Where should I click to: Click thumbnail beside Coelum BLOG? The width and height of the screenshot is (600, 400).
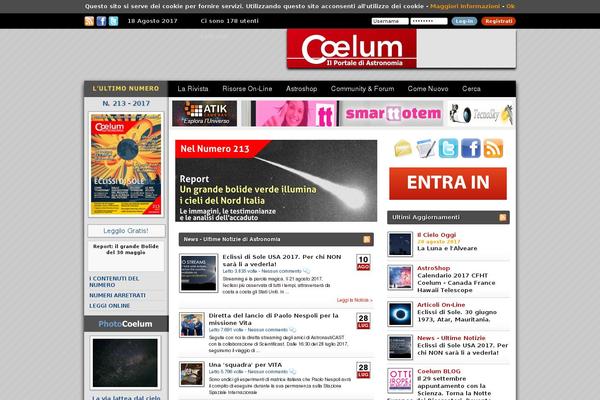tap(400, 380)
